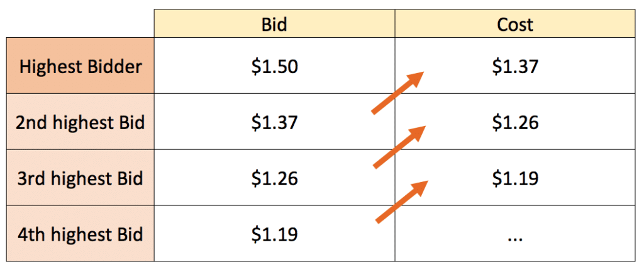The image size is (644, 269).
Task: Click the $1.26 value in Bid column
Action: point(274,178)
